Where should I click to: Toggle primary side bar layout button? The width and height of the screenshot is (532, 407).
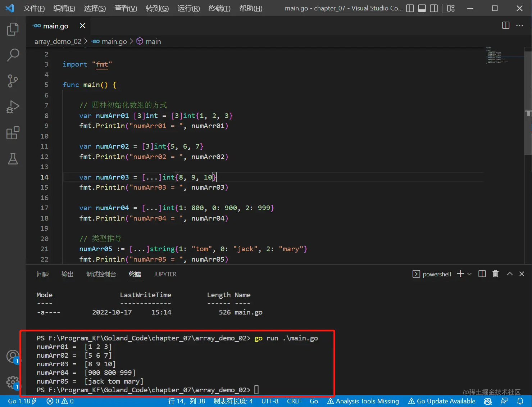click(x=410, y=8)
